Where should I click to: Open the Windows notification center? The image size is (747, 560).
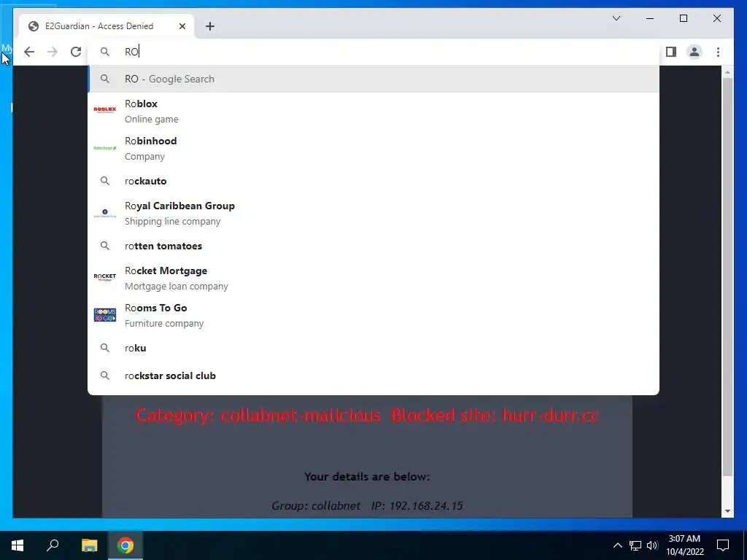(x=723, y=545)
